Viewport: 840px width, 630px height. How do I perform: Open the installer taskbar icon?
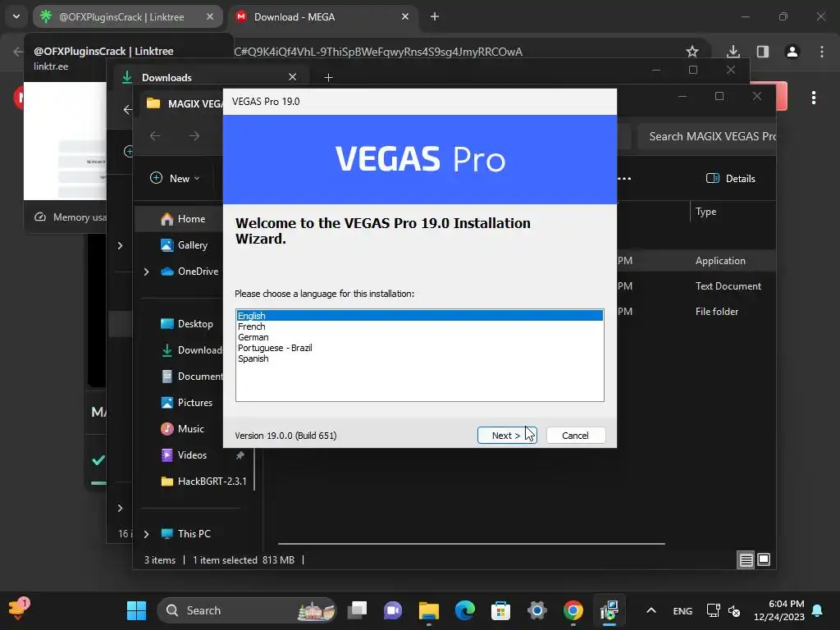click(609, 610)
